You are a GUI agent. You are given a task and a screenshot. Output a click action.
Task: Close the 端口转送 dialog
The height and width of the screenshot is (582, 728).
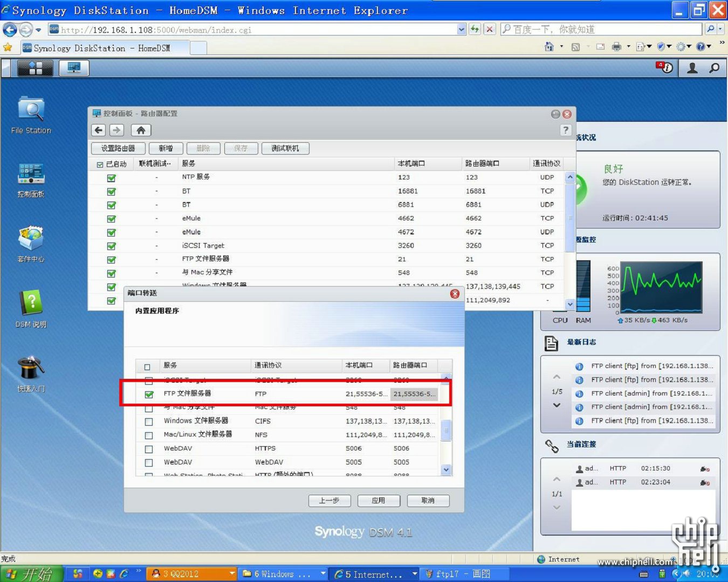point(455,294)
